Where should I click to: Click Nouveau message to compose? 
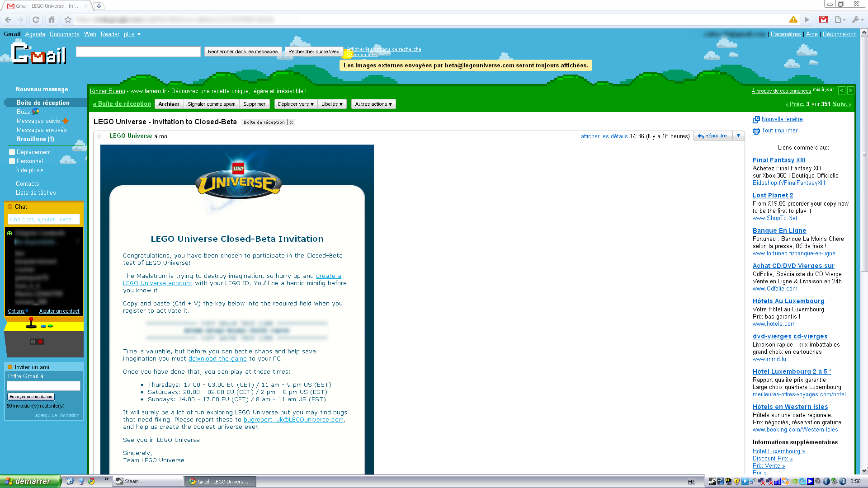click(42, 89)
